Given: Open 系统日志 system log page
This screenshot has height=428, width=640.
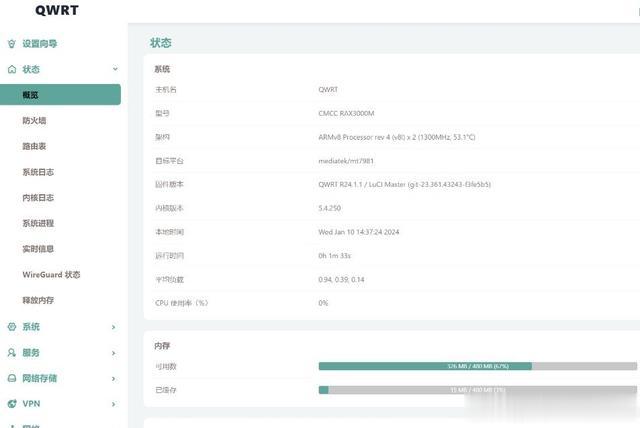Looking at the screenshot, I should [x=38, y=172].
